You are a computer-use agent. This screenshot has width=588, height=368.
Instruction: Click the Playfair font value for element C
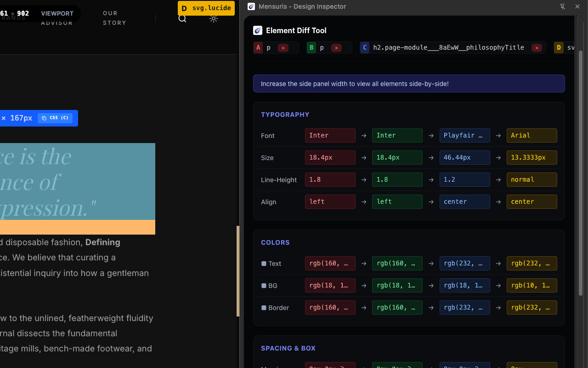point(465,135)
